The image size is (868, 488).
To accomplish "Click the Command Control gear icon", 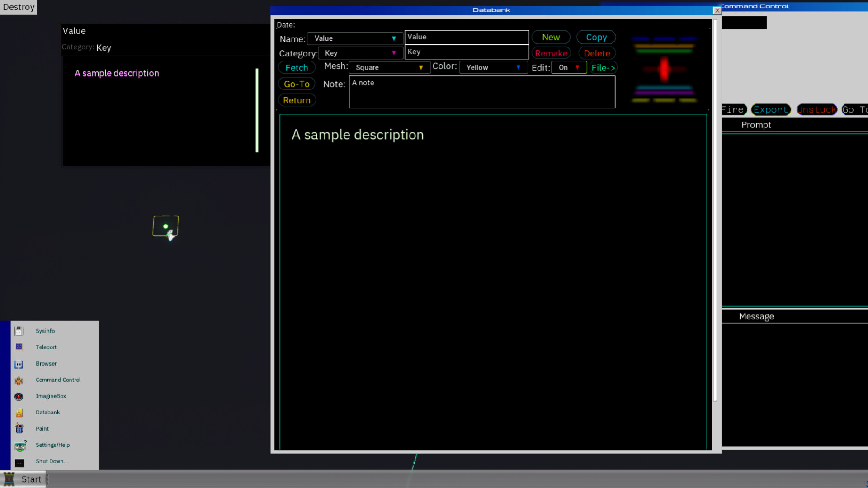I will [x=19, y=380].
